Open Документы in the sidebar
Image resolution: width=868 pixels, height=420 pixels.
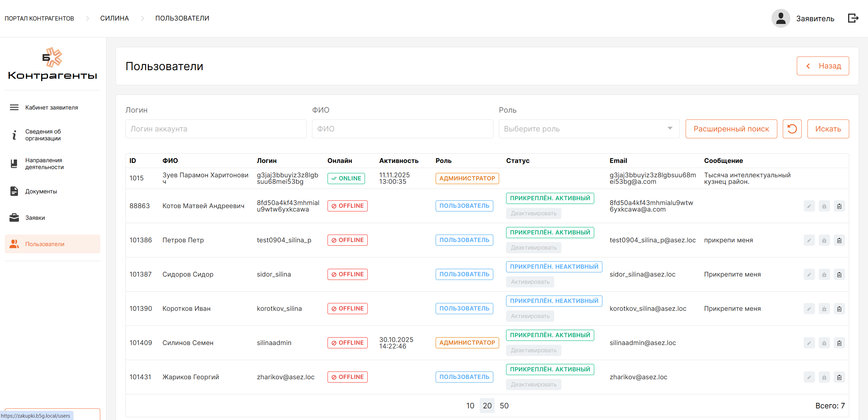tap(41, 191)
